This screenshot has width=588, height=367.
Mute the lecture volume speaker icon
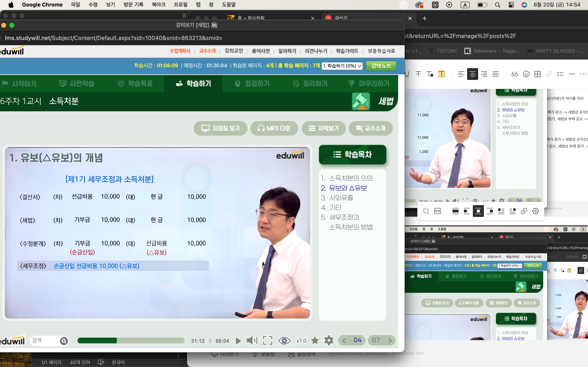[x=252, y=340]
